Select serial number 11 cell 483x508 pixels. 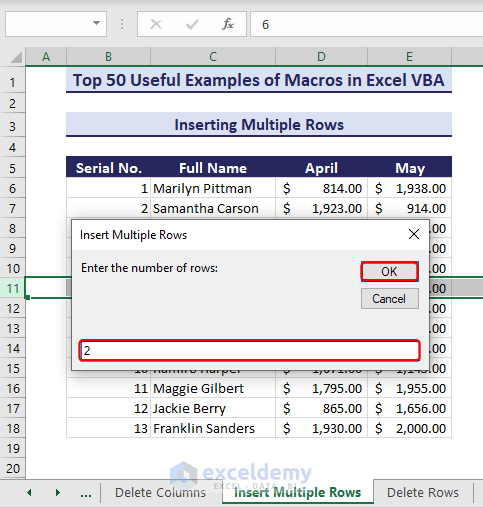108,388
